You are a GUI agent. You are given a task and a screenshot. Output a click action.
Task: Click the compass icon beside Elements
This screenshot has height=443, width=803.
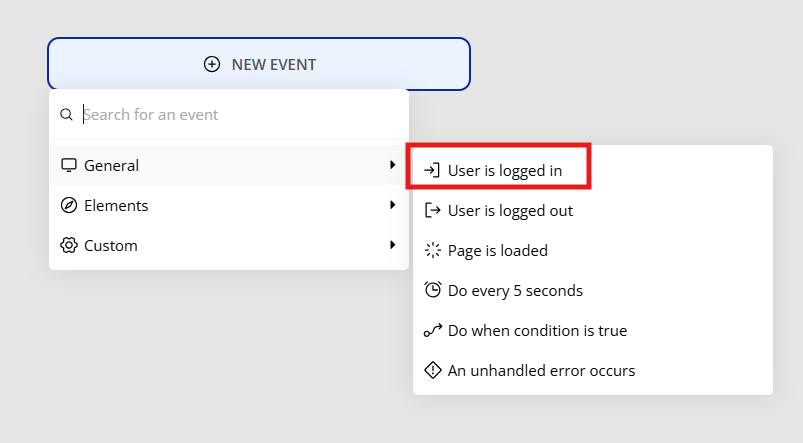pos(69,205)
